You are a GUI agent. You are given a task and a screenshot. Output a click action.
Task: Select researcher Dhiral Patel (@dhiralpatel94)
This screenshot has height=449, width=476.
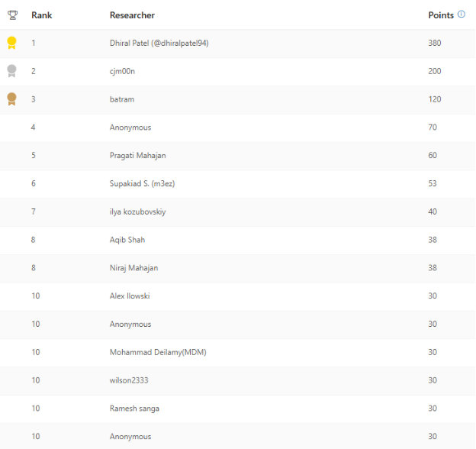point(159,43)
